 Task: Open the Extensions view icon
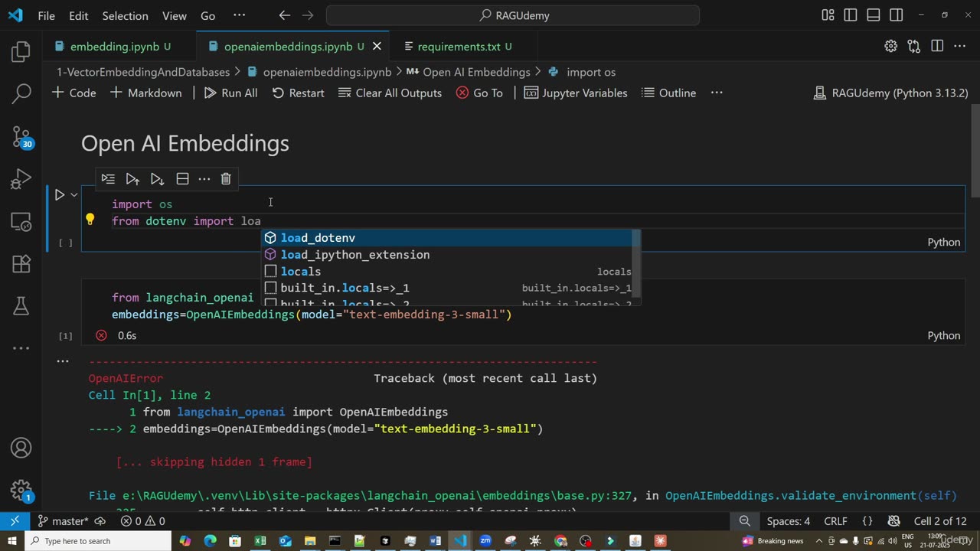pyautogui.click(x=21, y=264)
